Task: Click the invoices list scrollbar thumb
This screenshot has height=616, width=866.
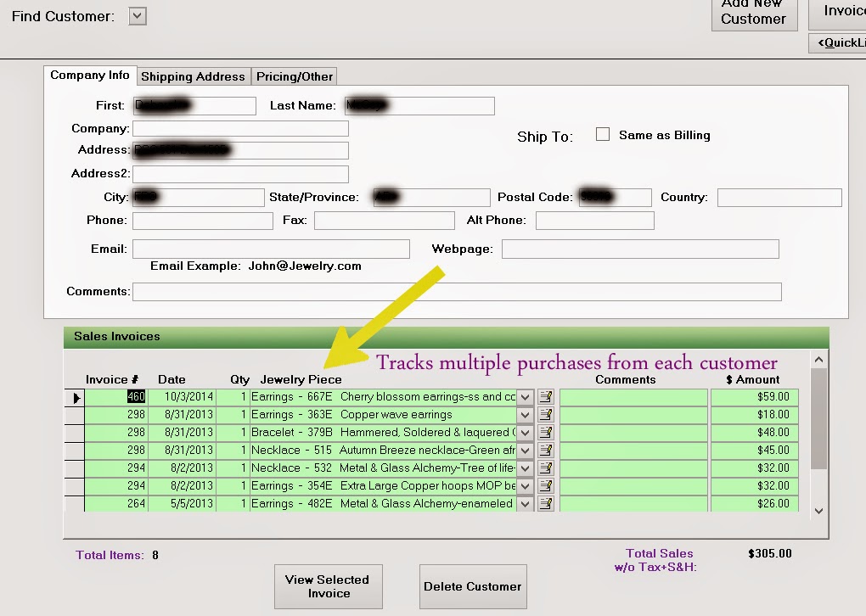Action: point(819,418)
